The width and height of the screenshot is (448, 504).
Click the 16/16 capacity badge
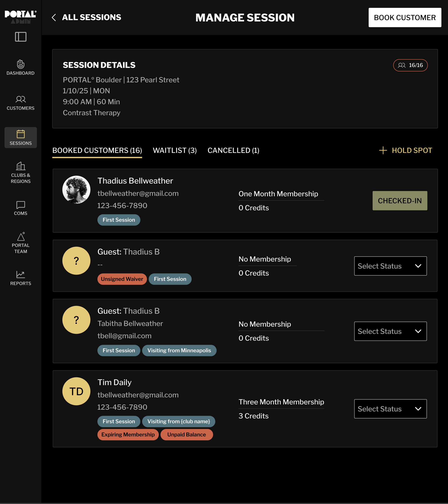[410, 65]
